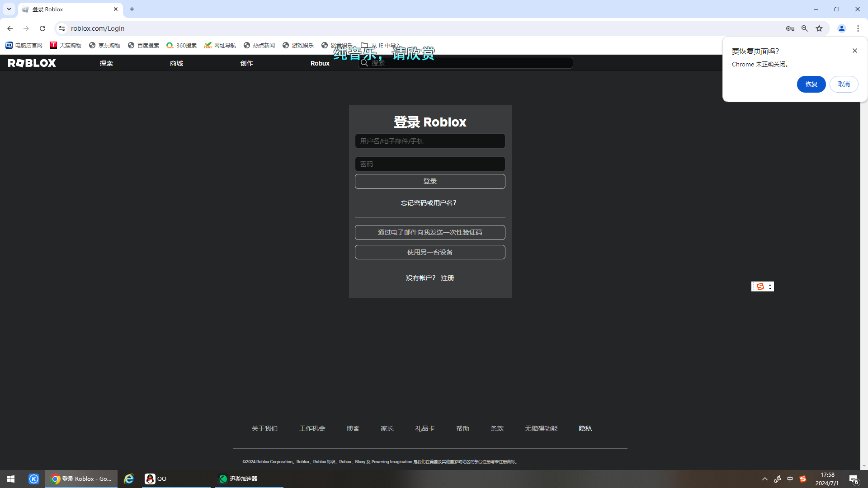Open Internet Explorer from the taskbar
The width and height of the screenshot is (868, 488).
tap(129, 479)
